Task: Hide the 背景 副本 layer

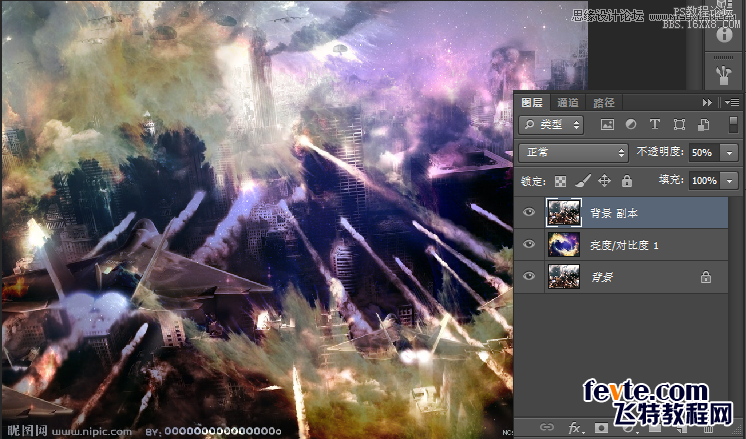Action: (529, 212)
